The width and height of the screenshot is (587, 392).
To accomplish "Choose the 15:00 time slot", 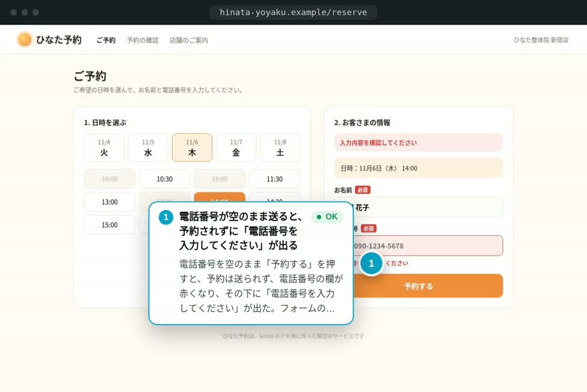I will (109, 224).
